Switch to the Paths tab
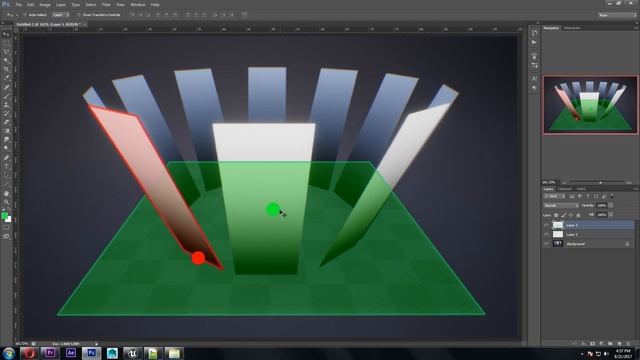640x360 pixels. [x=581, y=189]
